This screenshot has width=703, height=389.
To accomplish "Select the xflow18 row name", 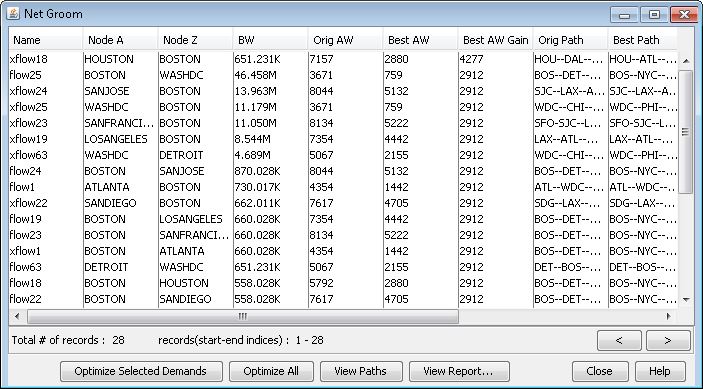I will (29, 59).
